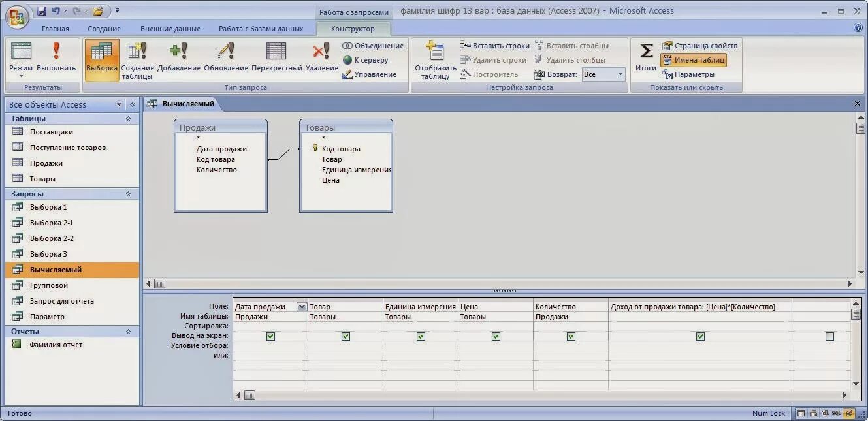
Task: Select Код товара in Товары table
Action: coord(341,149)
